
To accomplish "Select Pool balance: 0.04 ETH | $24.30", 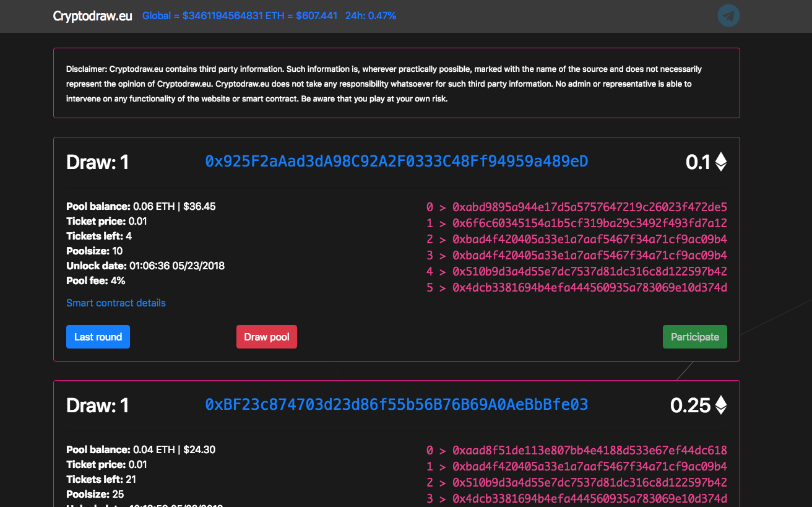I will (141, 449).
